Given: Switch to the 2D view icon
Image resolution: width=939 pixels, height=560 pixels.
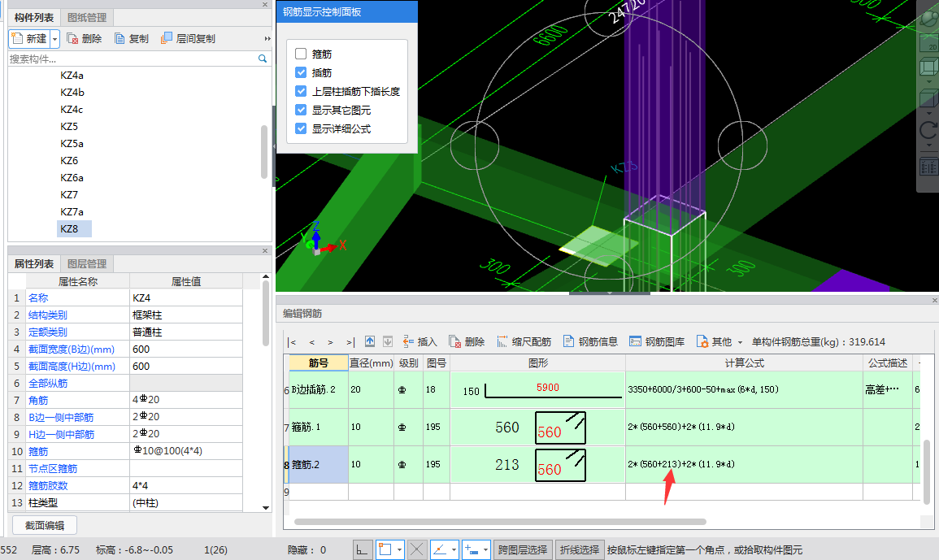Looking at the screenshot, I should click(929, 42).
